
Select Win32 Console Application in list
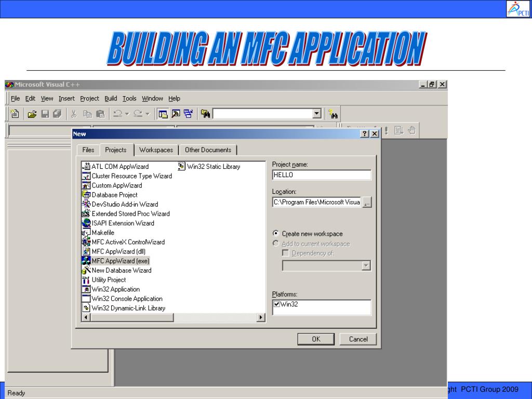point(127,299)
